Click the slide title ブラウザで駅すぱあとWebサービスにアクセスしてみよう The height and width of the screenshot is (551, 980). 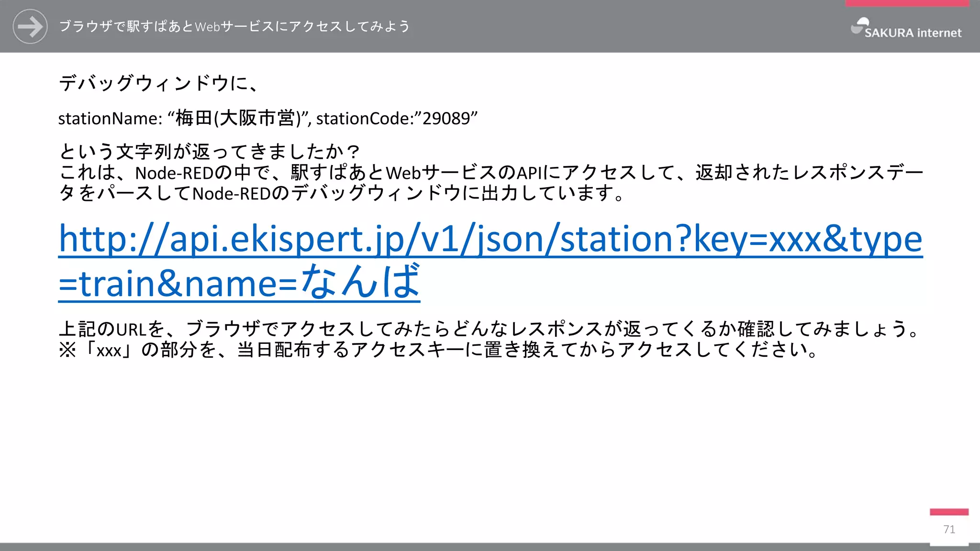point(234,26)
